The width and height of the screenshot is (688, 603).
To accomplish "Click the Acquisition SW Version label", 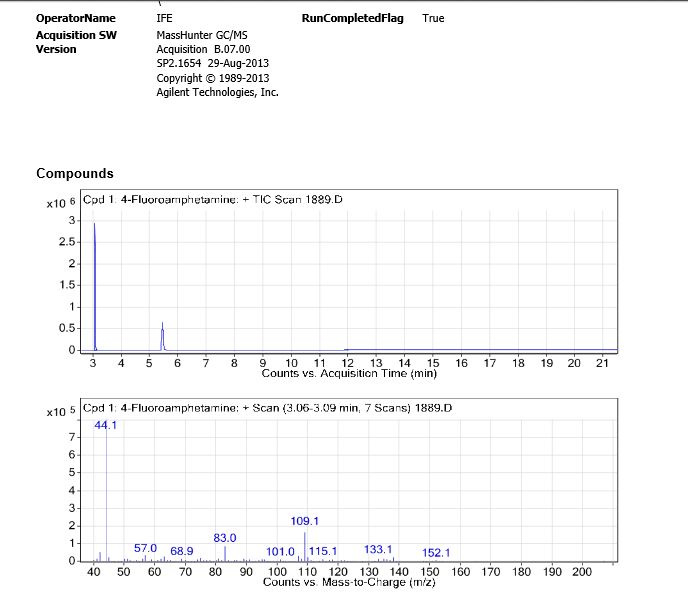I will pyautogui.click(x=76, y=42).
